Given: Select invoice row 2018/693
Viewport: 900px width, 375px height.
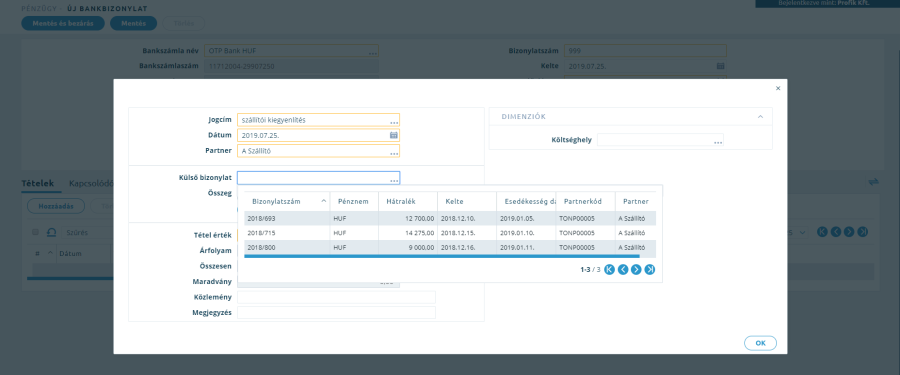Looking at the screenshot, I should click(x=450, y=218).
